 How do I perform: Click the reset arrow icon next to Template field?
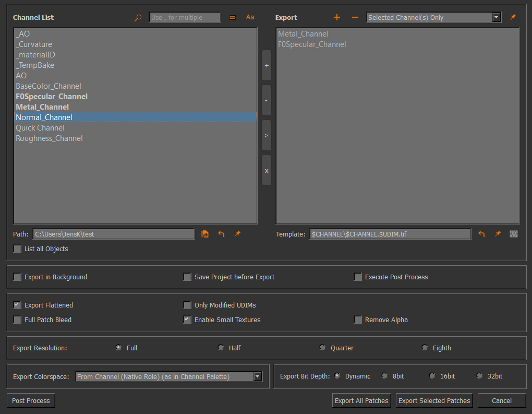pos(481,234)
